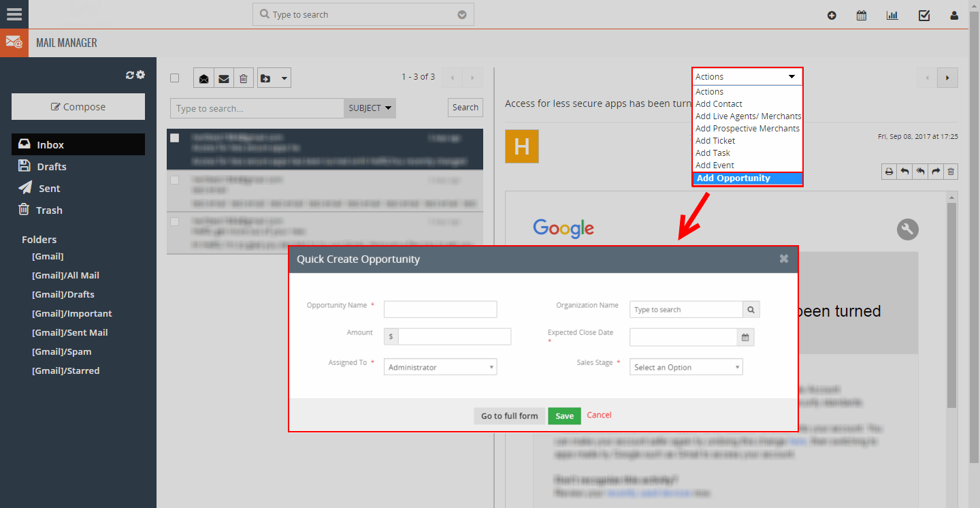The height and width of the screenshot is (508, 980).
Task: Select Add Ticket from the Actions menu
Action: [714, 140]
